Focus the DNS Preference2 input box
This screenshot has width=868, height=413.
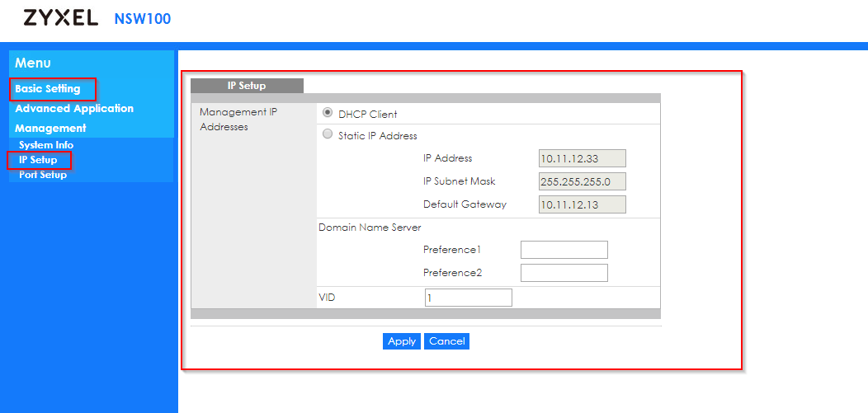pyautogui.click(x=564, y=273)
